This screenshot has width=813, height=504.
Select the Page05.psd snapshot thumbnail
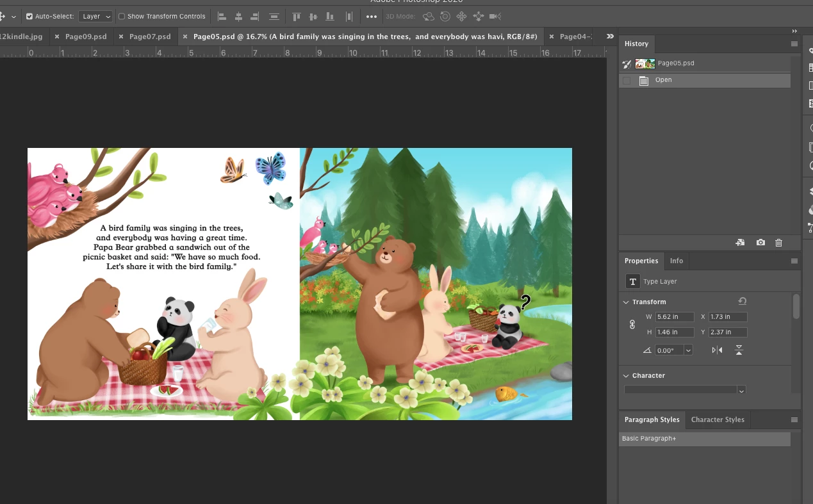[645, 63]
